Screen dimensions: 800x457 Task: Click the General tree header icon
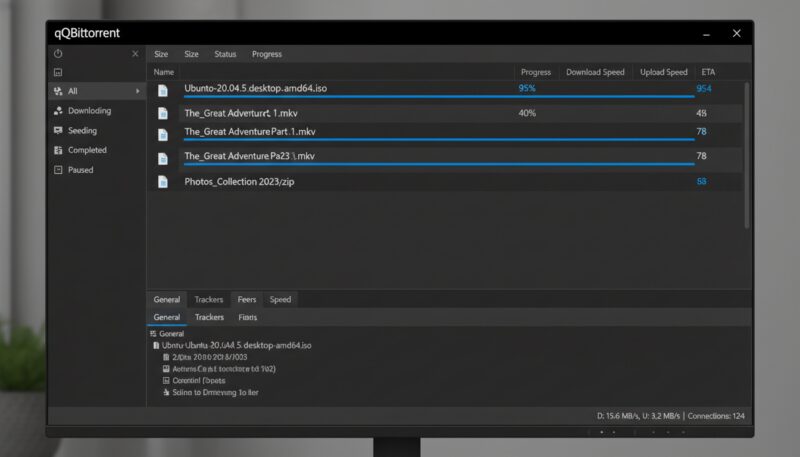[x=153, y=334]
